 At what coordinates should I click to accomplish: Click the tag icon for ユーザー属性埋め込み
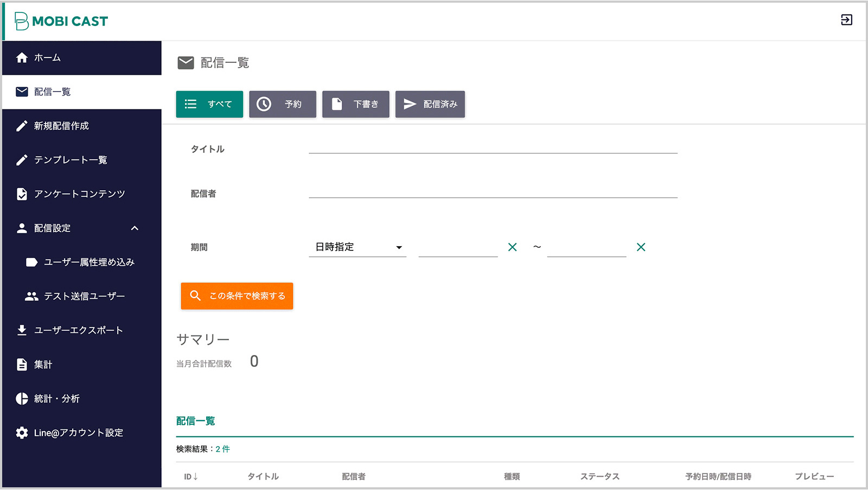31,262
